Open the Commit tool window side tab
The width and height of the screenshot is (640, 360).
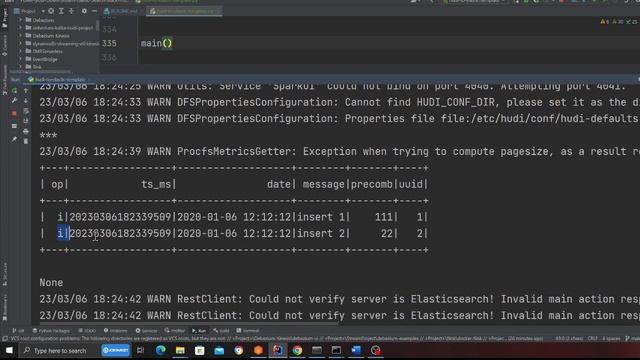point(4,45)
